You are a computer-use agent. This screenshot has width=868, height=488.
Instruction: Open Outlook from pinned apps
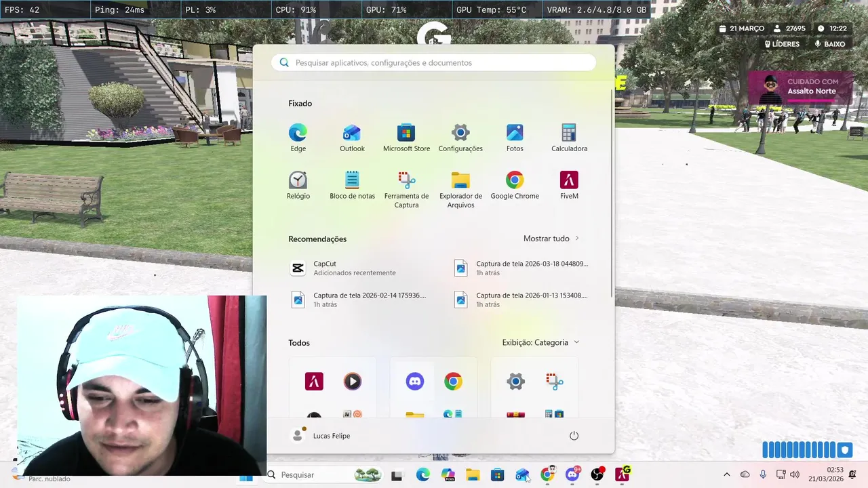(352, 138)
